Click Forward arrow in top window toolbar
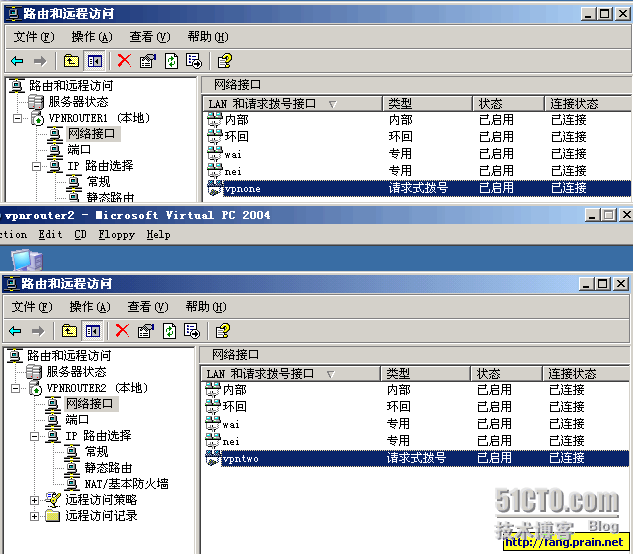Viewport: 633px width, 554px height. pyautogui.click(x=40, y=61)
